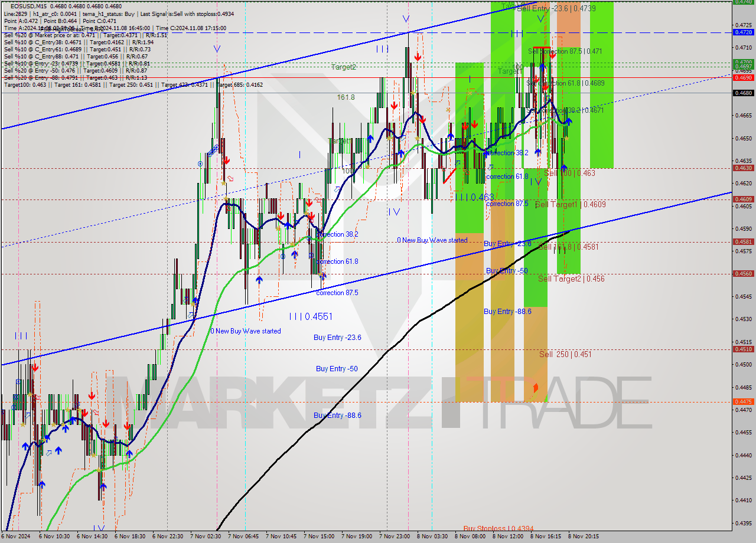756x543 pixels.
Task: Click the 'Sell Entry -23.6 | 0.4739' label
Action: [556, 8]
